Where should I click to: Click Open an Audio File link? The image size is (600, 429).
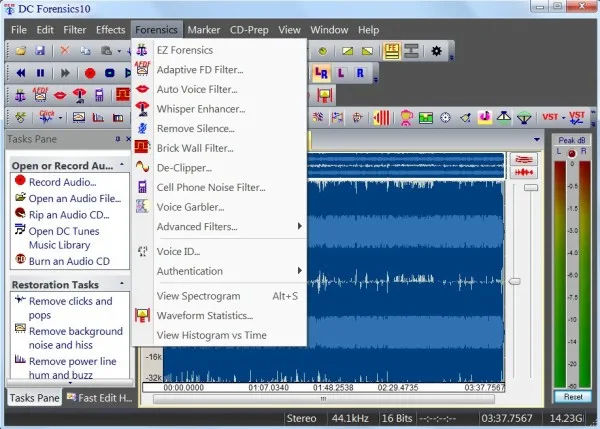point(75,199)
